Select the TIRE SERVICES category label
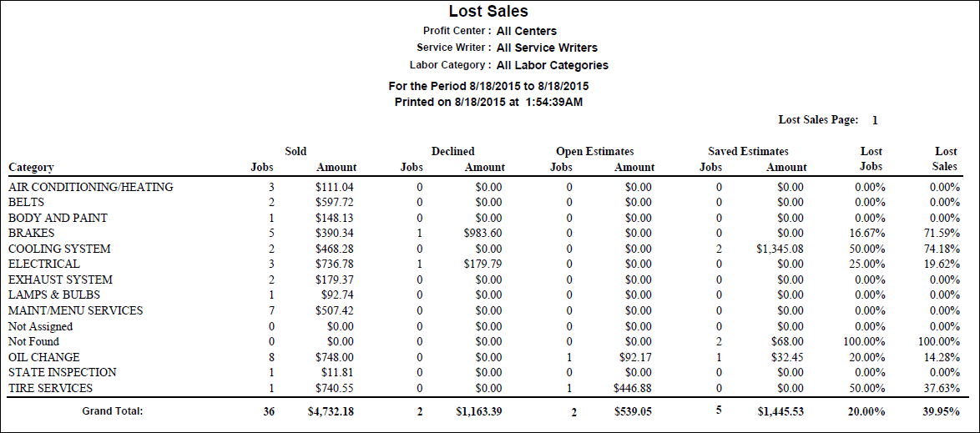 click(50, 388)
